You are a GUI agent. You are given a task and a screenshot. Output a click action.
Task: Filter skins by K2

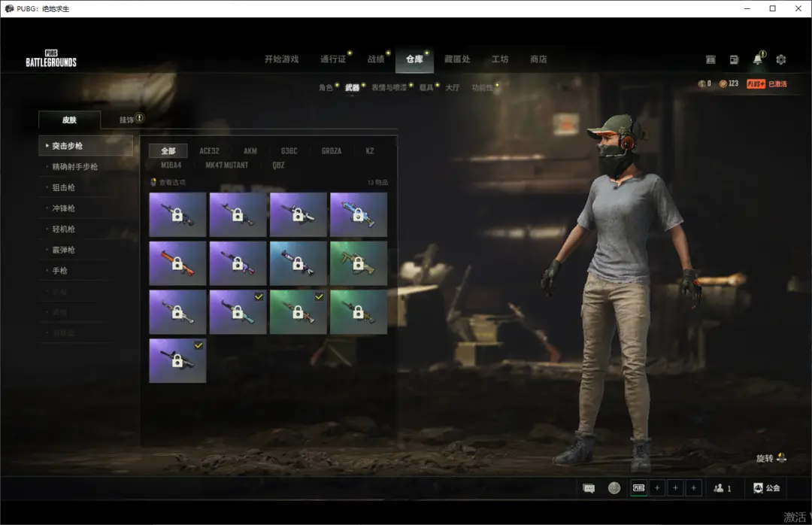[370, 151]
